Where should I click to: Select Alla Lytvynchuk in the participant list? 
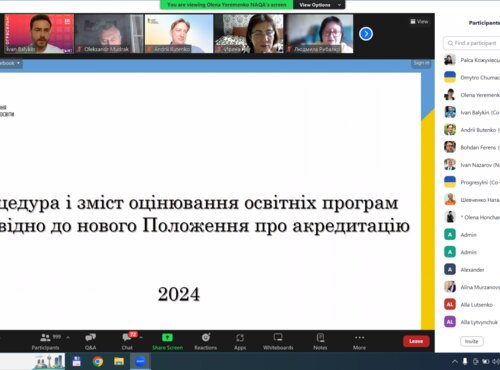click(472, 322)
